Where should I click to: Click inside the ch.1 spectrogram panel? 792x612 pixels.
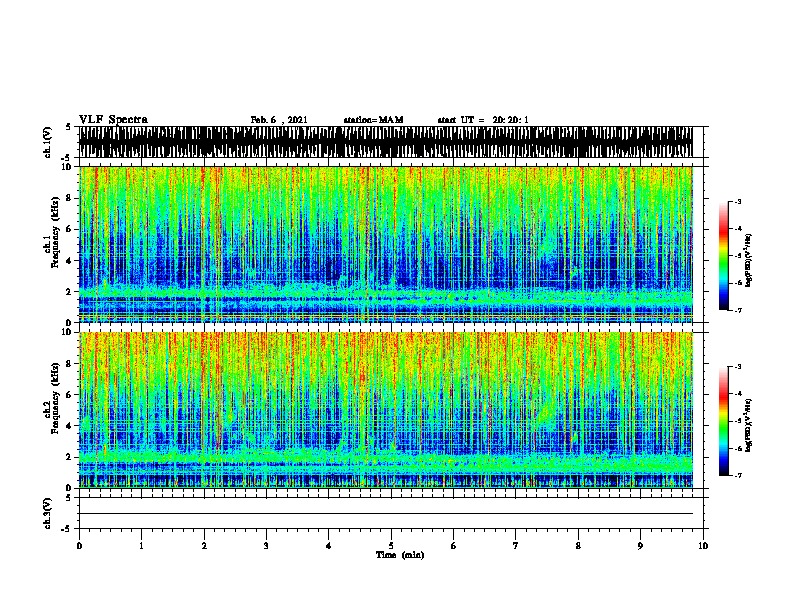coord(386,244)
